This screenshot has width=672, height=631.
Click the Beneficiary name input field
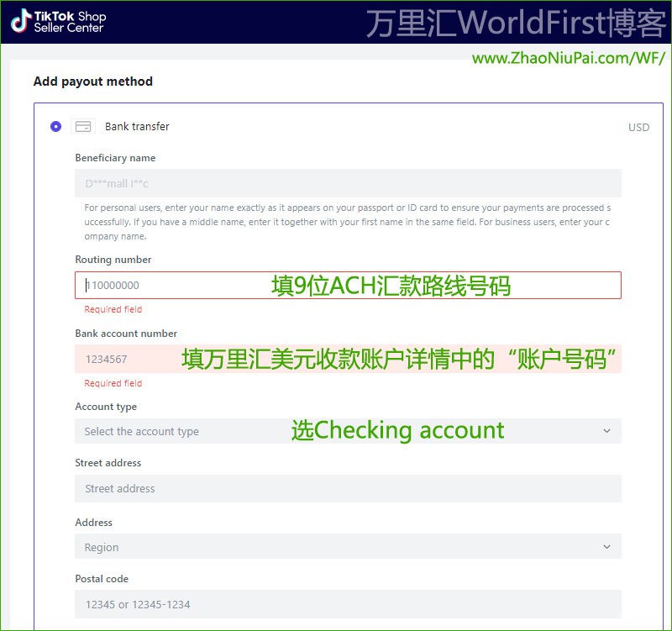(348, 183)
